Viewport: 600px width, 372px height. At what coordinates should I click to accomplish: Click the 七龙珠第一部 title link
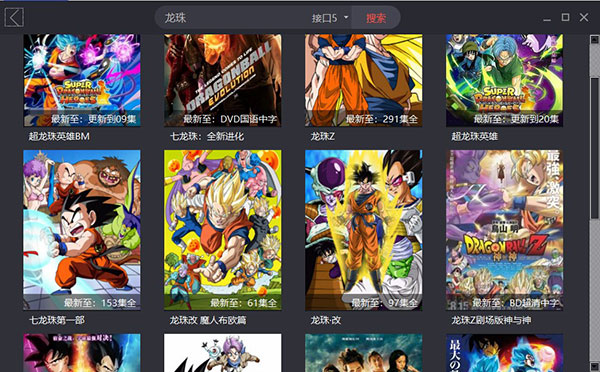[x=57, y=320]
